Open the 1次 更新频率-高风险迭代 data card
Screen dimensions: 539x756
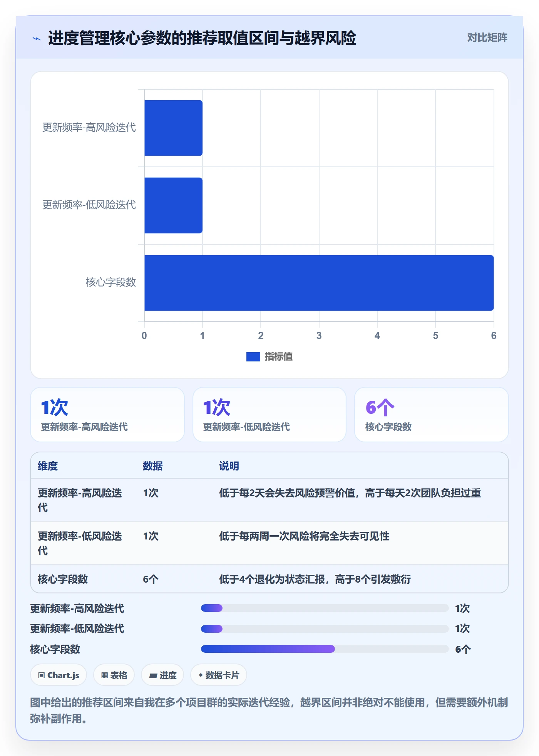[107, 415]
